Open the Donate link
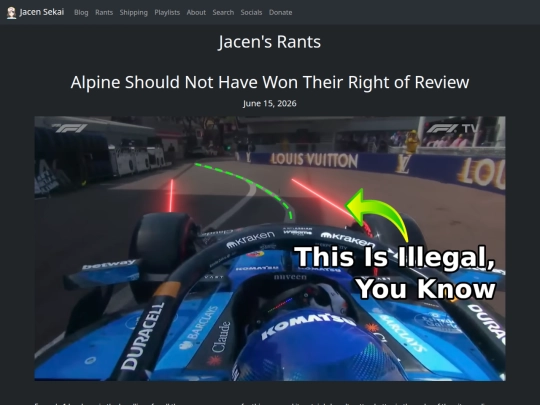The image size is (540, 405). (x=280, y=12)
